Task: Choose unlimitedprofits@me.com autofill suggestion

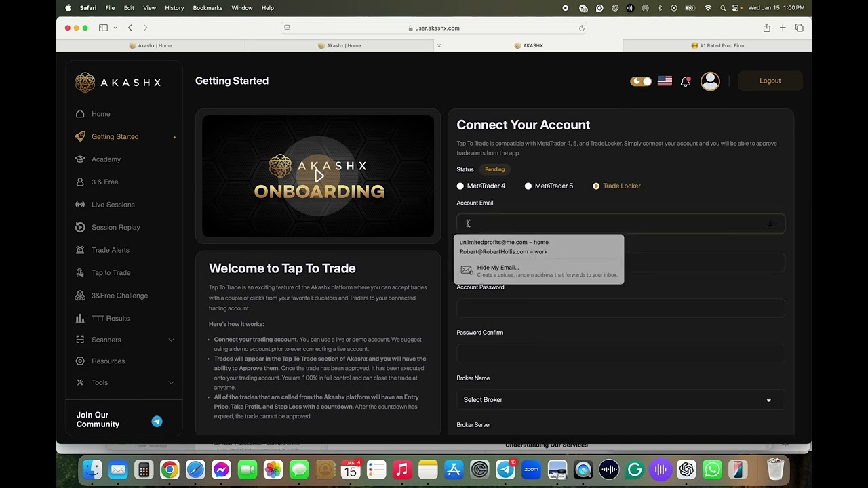Action: click(504, 242)
